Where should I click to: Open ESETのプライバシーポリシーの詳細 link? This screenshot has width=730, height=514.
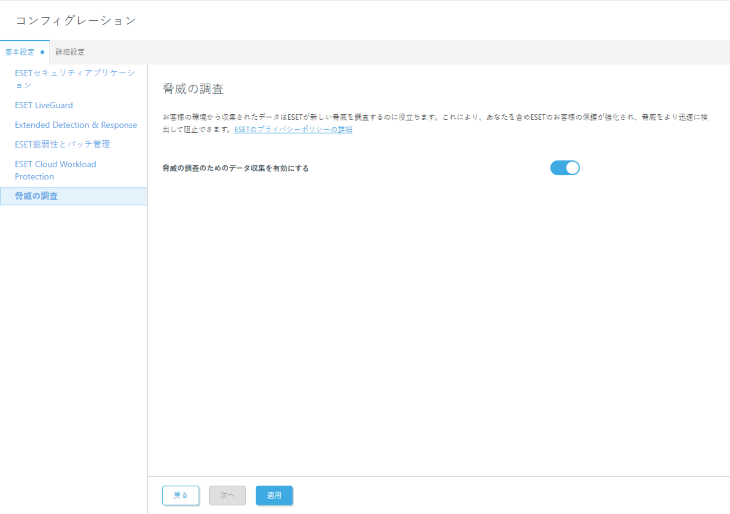tap(293, 129)
